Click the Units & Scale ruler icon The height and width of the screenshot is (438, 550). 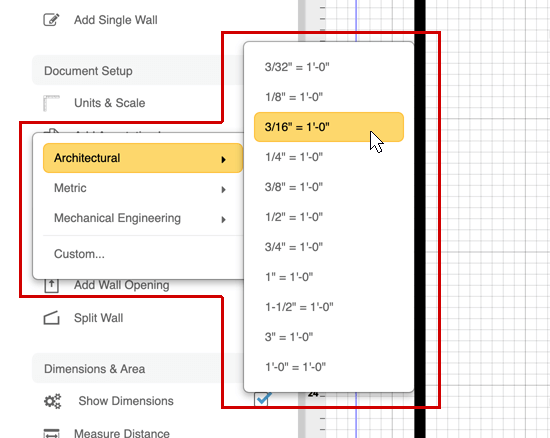(51, 103)
